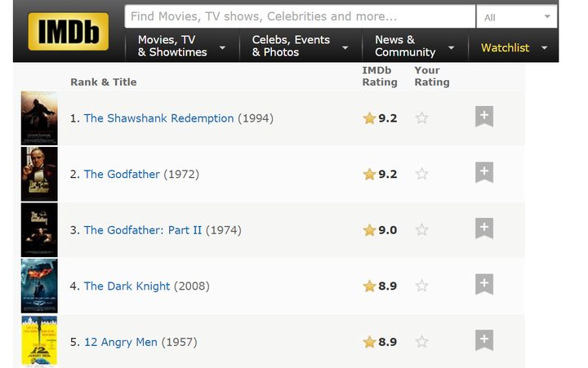Screen dimensions: 588x368
Task: Rate The Shawshank Redemption with star
Action: [422, 118]
